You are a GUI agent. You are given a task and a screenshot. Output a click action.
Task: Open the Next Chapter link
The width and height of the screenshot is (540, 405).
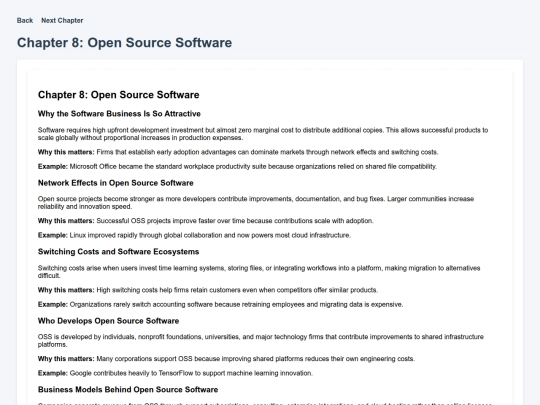[62, 20]
